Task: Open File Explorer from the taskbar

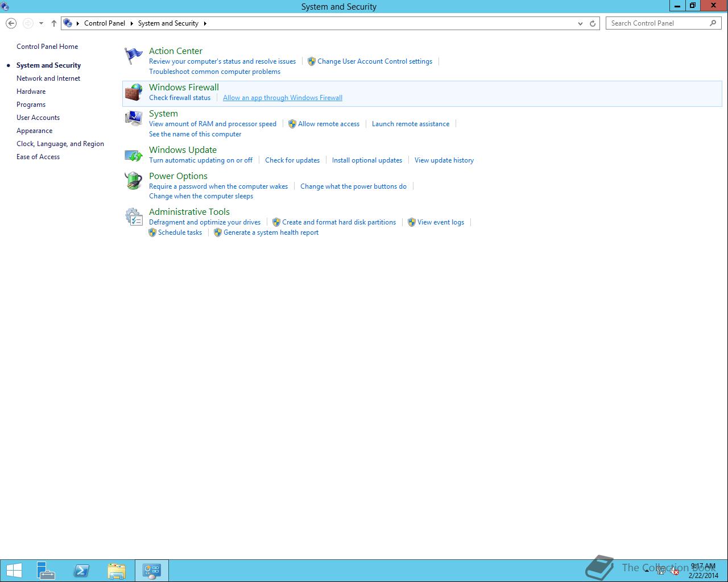Action: pos(117,571)
